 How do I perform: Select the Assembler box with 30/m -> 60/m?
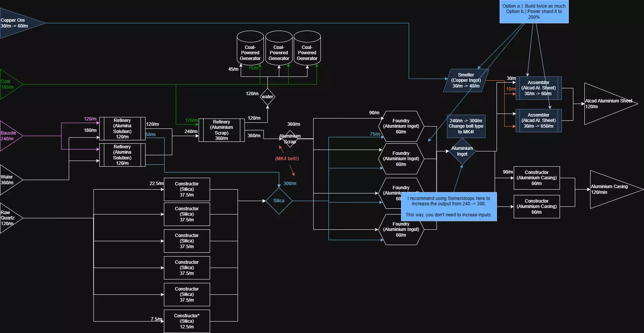[539, 88]
